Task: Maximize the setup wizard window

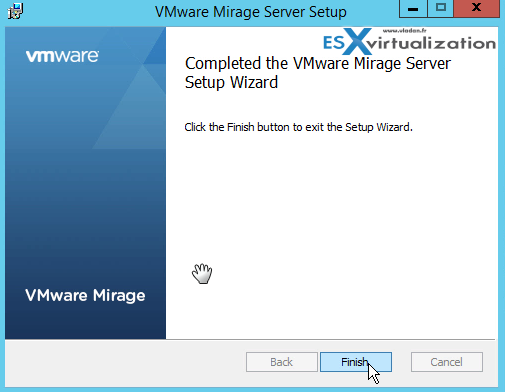Action: (441, 8)
